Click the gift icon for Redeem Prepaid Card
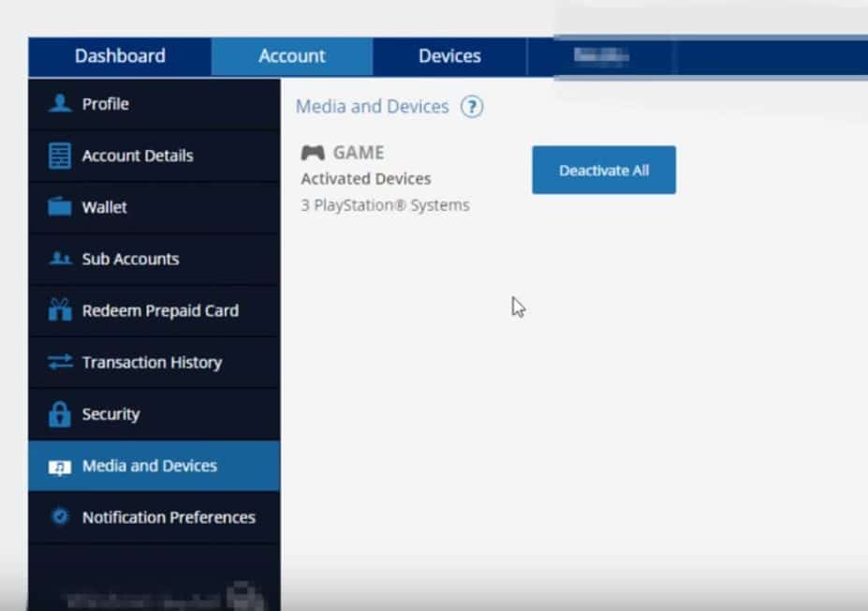The image size is (868, 611). click(60, 310)
